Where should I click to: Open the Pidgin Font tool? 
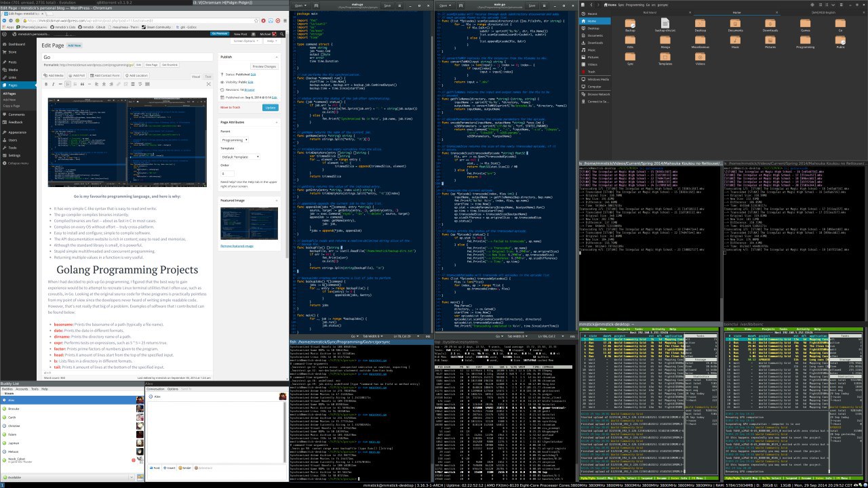[156, 468]
